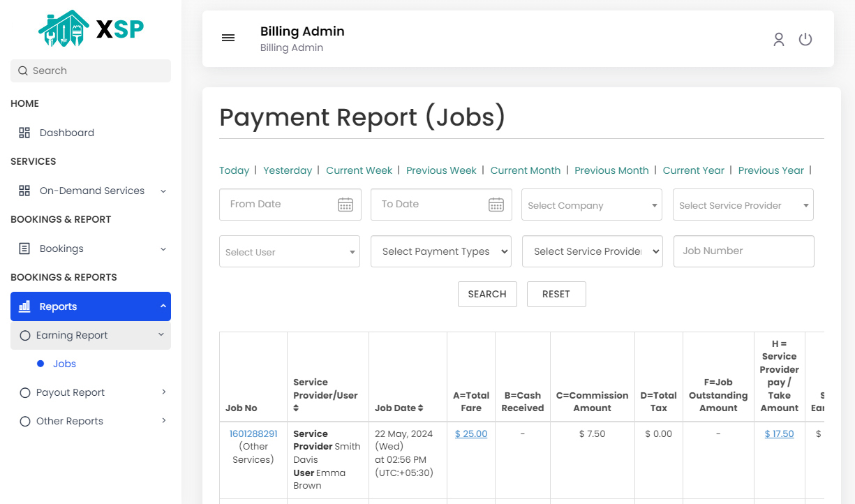Open job 1601288291 details link
The width and height of the screenshot is (855, 504).
(x=253, y=433)
